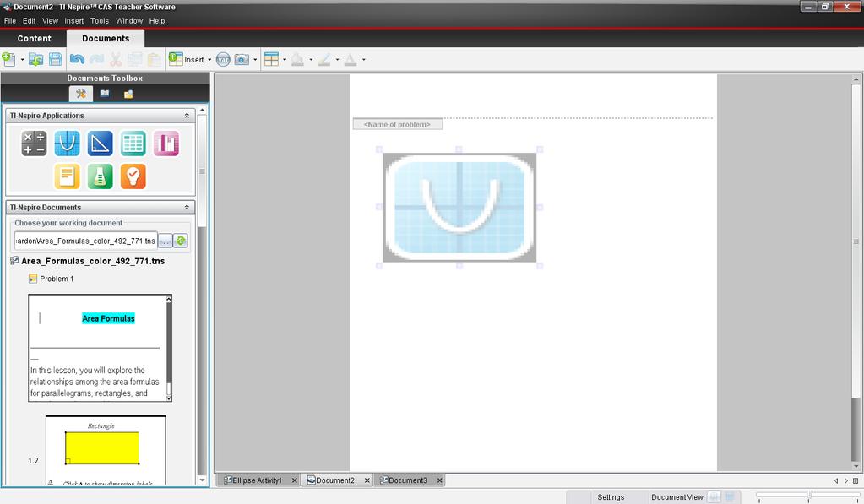Click the Copy icon in the toolbar
The height and width of the screenshot is (504, 864).
pyautogui.click(x=134, y=59)
